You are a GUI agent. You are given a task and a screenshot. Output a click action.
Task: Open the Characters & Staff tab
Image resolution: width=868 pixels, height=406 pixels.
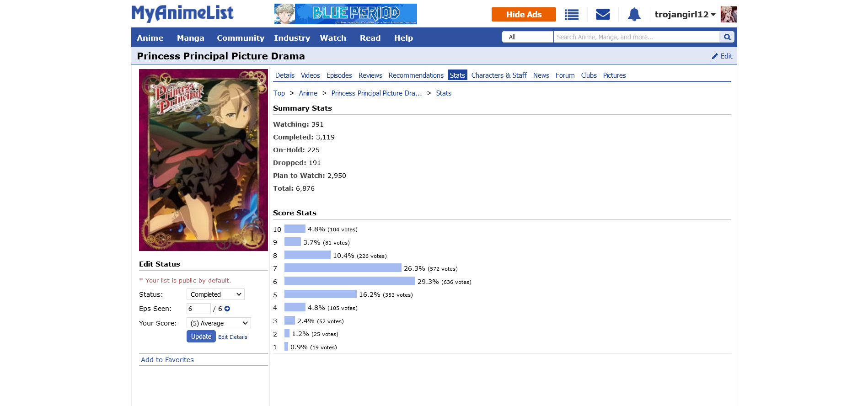[498, 75]
